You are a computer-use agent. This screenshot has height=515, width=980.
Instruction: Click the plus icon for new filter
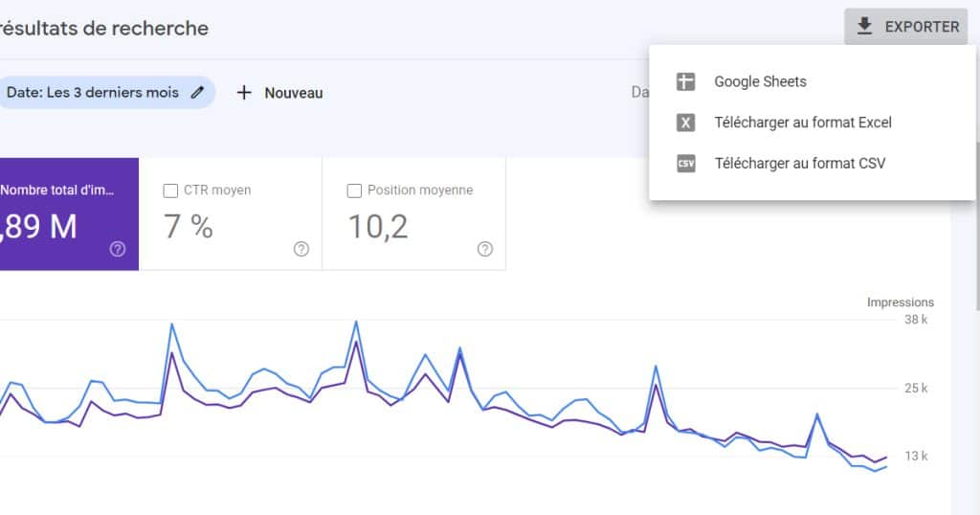pyautogui.click(x=244, y=93)
